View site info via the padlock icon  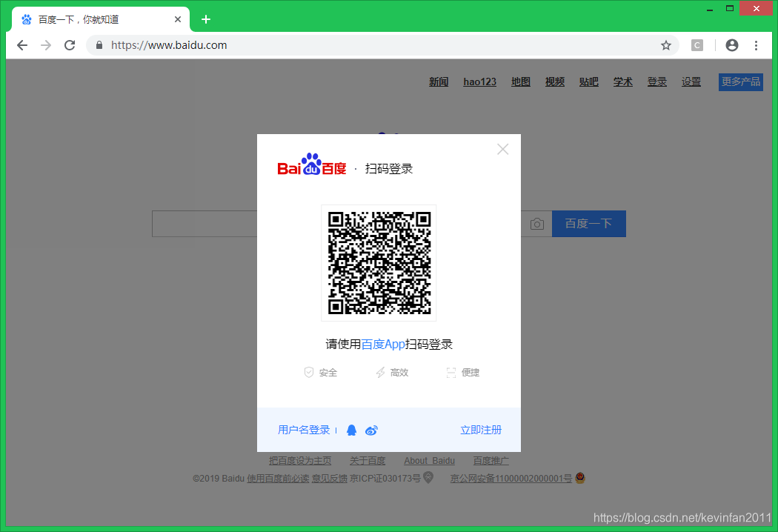[99, 45]
